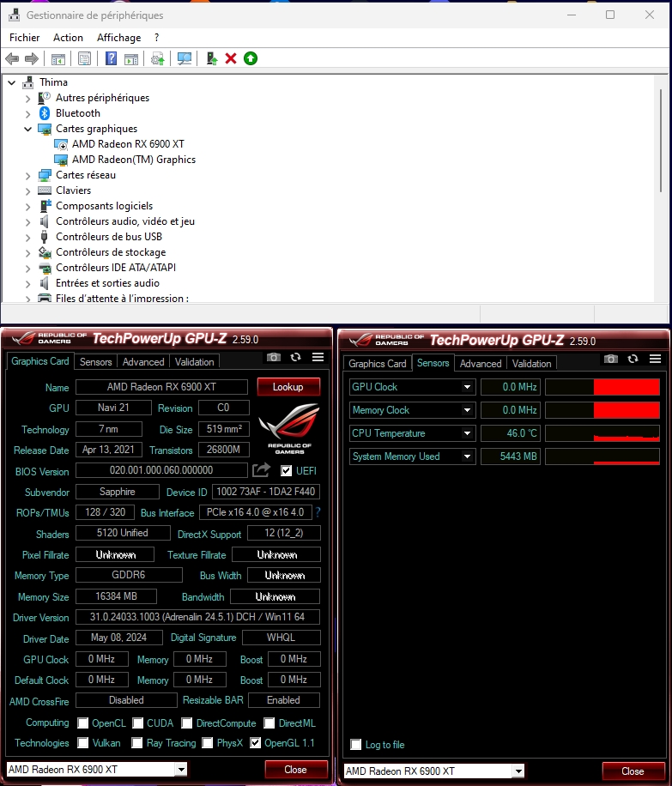This screenshot has width=672, height=786.
Task: Click refresh icon in right GPU-Z window
Action: pyautogui.click(x=633, y=359)
